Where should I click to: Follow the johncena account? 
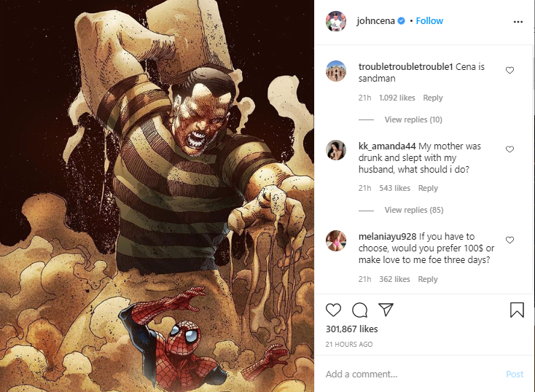pos(429,21)
